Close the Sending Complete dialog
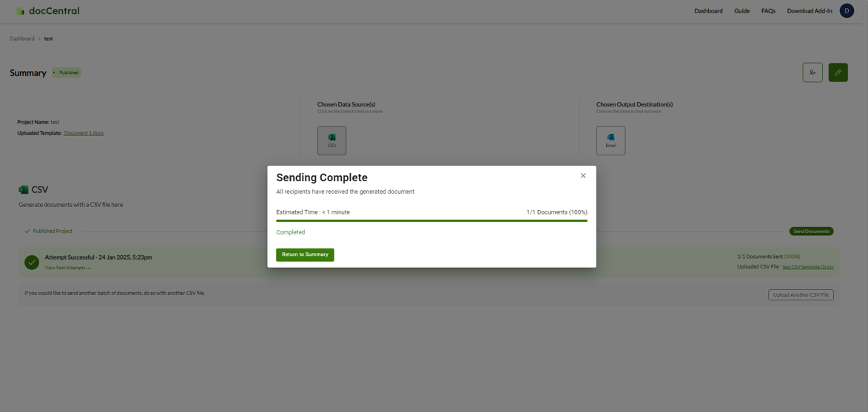868x412 pixels. (x=583, y=176)
